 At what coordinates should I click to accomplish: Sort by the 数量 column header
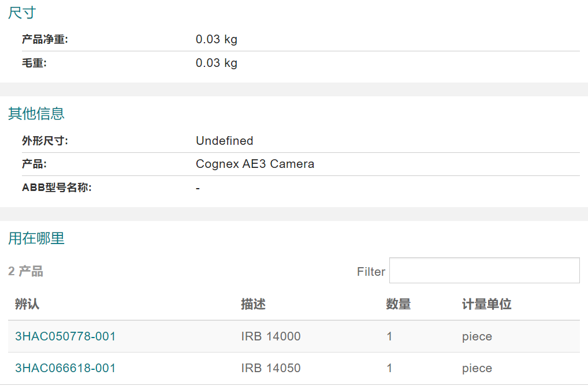pos(398,304)
